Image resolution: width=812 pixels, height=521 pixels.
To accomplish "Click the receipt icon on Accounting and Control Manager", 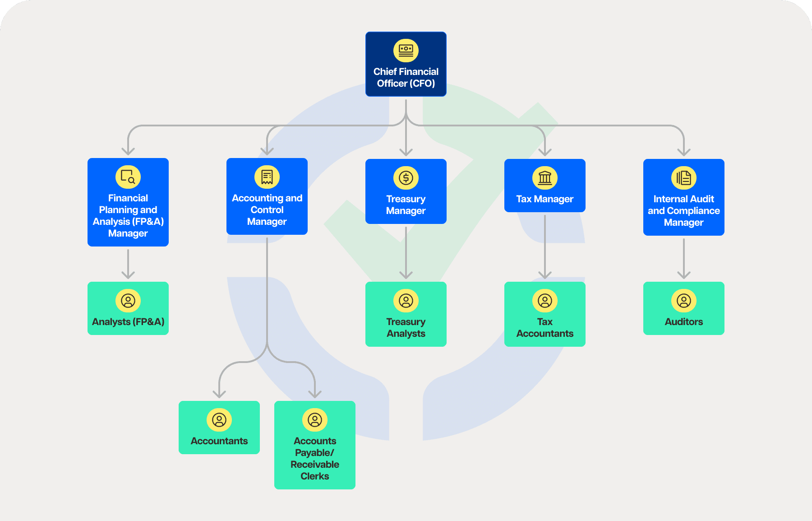I will pyautogui.click(x=267, y=177).
